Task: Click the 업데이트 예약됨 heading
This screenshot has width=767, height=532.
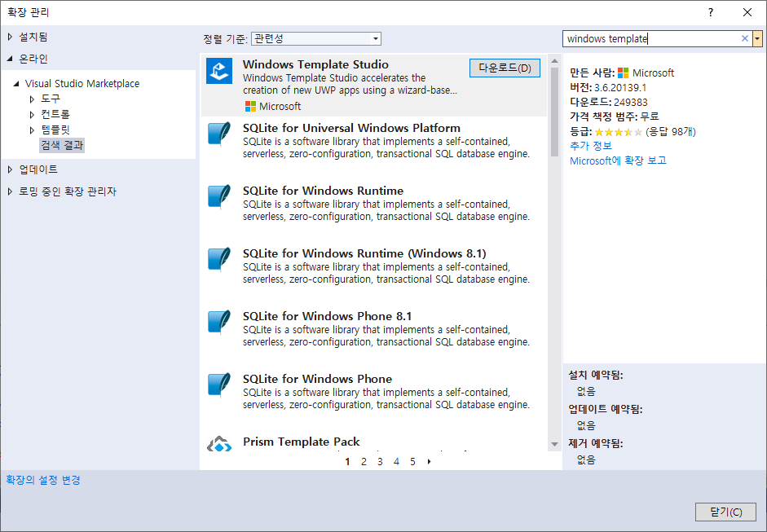Action: [x=606, y=410]
